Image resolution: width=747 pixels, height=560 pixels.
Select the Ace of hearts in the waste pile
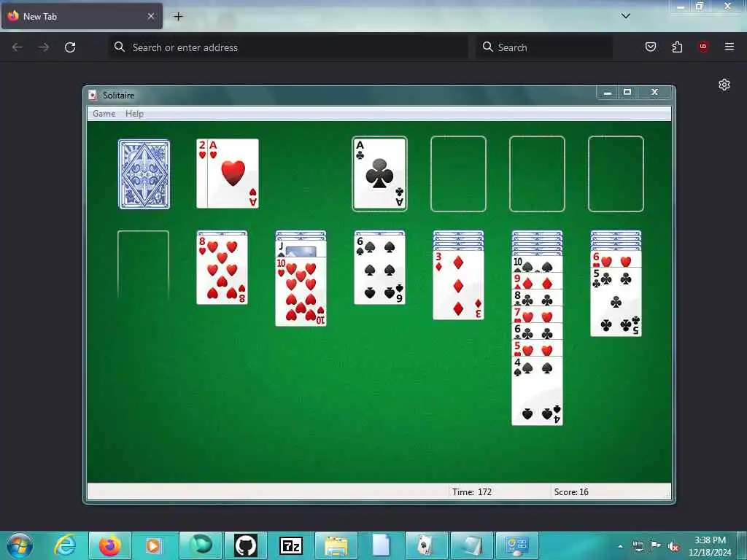(233, 174)
